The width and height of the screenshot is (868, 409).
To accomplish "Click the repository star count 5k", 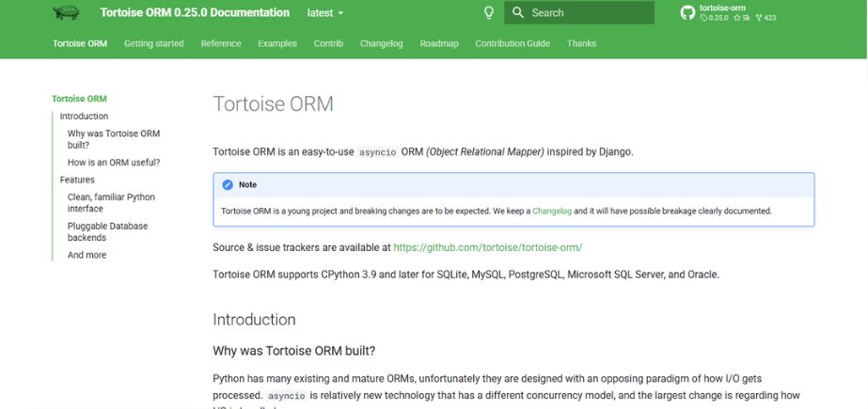I will (742, 18).
